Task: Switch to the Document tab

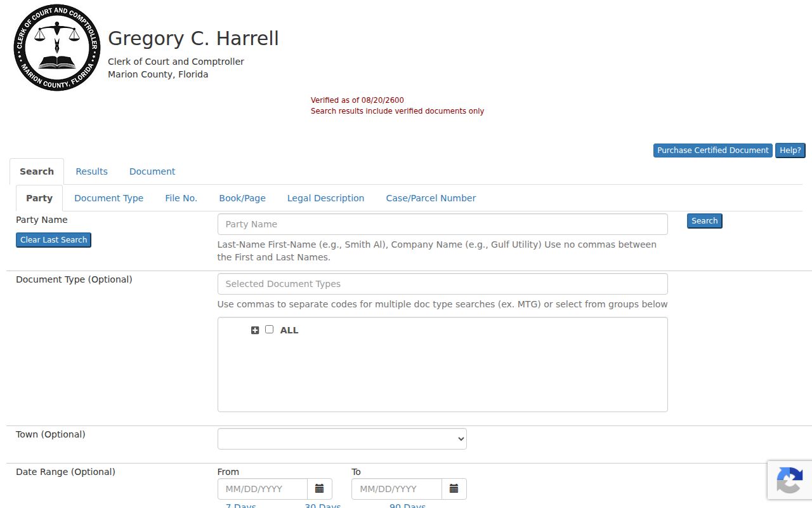Action: click(152, 171)
